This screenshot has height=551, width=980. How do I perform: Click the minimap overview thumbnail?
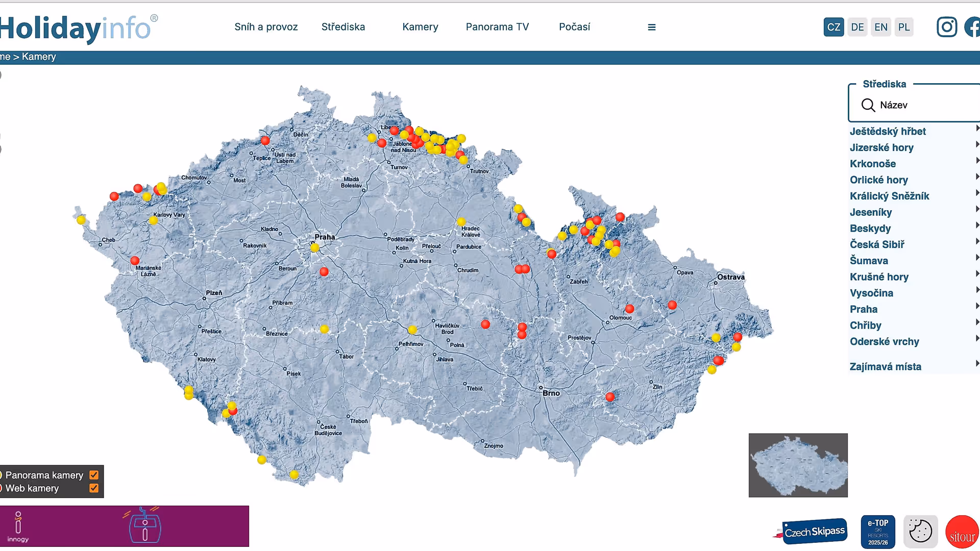pyautogui.click(x=798, y=465)
